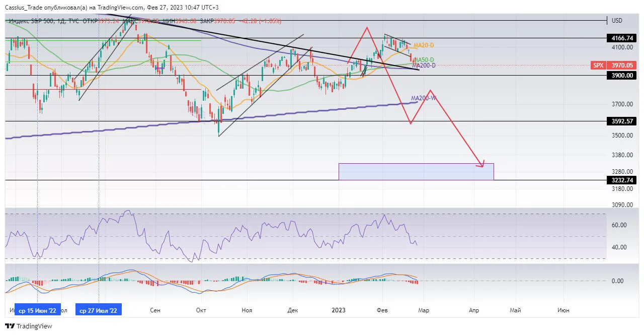
Task: Click the Фев month label on time axis
Action: (382, 310)
